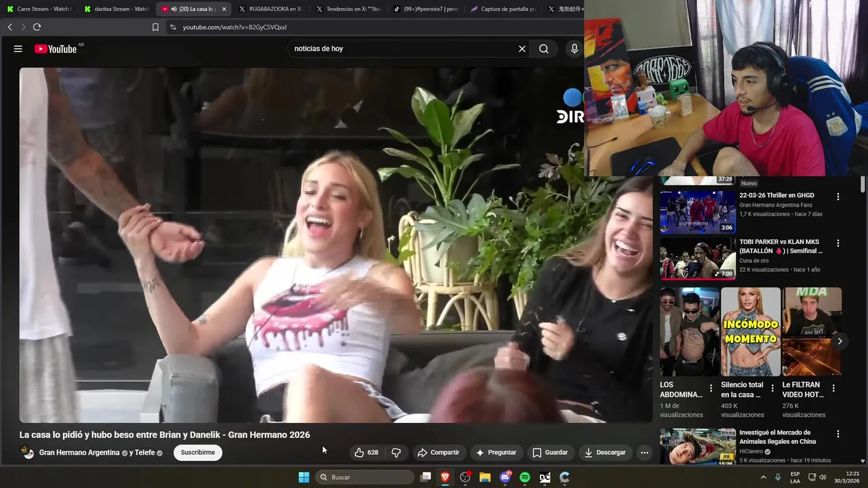This screenshot has width=868, height=488.
Task: Reload the current page
Action: tap(37, 27)
